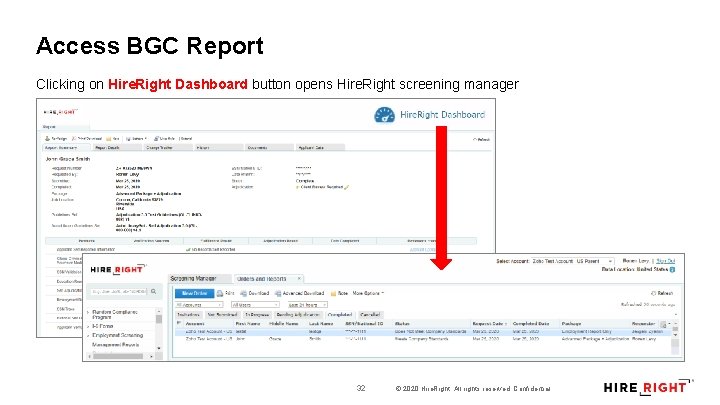Image resolution: width=720 pixels, height=405 pixels.
Task: Open the Actions dropdown in report toolbar
Action: pyautogui.click(x=136, y=138)
